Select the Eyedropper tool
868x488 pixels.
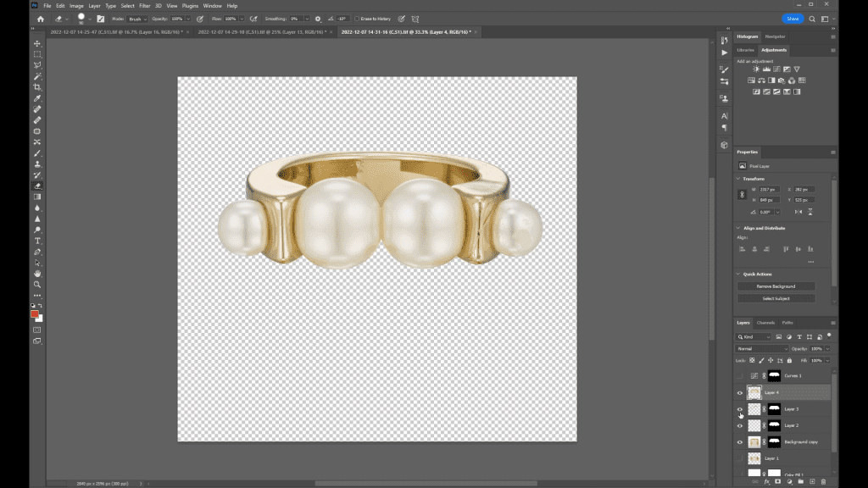click(37, 98)
